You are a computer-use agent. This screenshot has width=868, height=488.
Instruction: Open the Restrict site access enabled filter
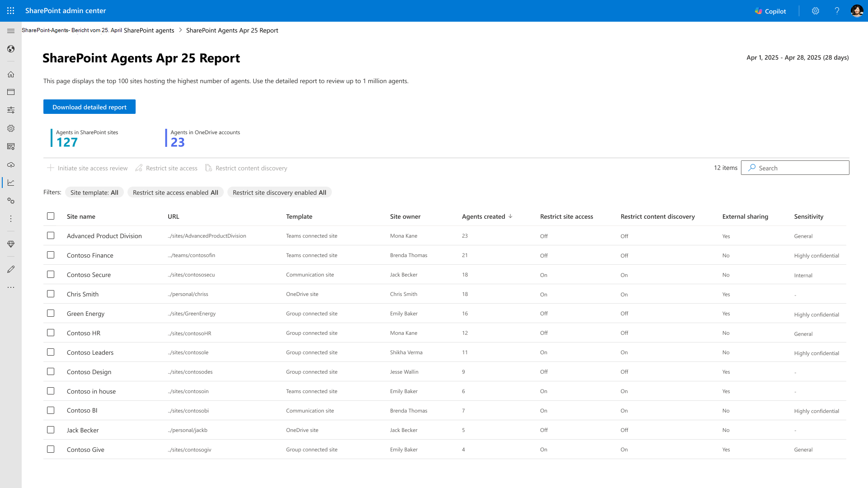pos(175,192)
